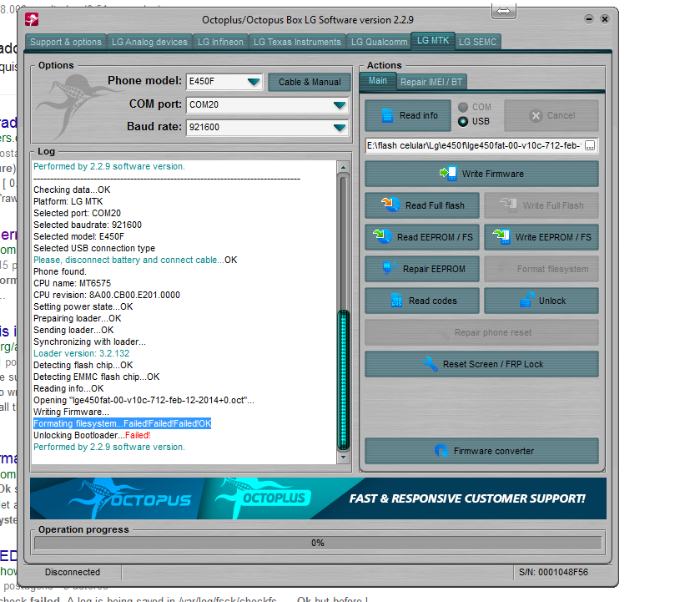This screenshot has height=602, width=700.
Task: Click the Read EEPROM / FS button
Action: click(x=422, y=237)
